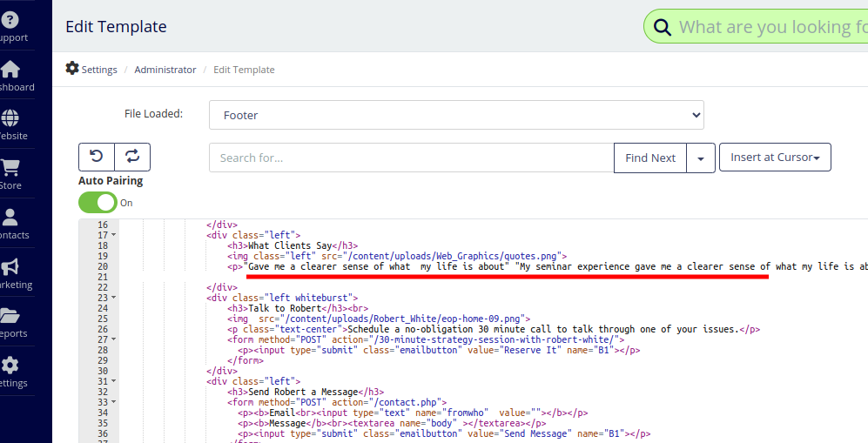Click the 'Send Robert a Message' heading code
The image size is (868, 443).
(x=306, y=392)
